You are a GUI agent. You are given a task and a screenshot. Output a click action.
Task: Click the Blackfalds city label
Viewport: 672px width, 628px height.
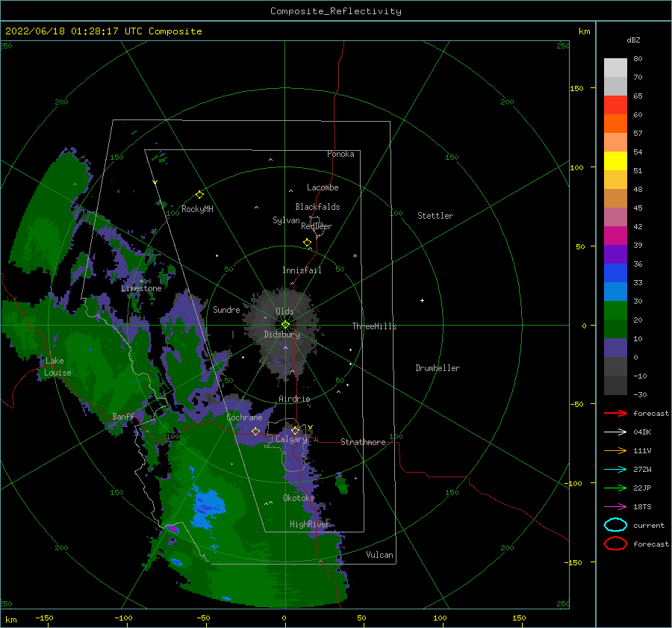click(317, 207)
